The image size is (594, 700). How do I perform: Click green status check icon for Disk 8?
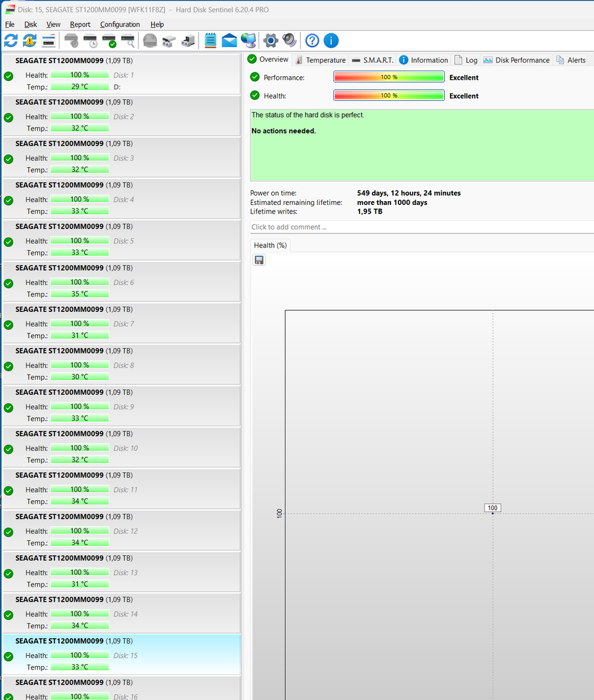(9, 366)
